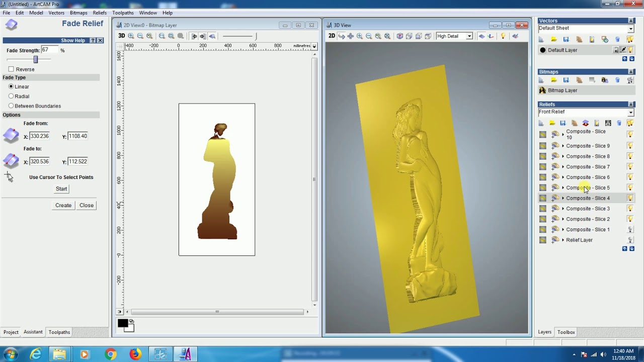Screen dimensions: 644x362
Task: Toggle the light bulb in 3D View toolbar
Action: tap(503, 36)
